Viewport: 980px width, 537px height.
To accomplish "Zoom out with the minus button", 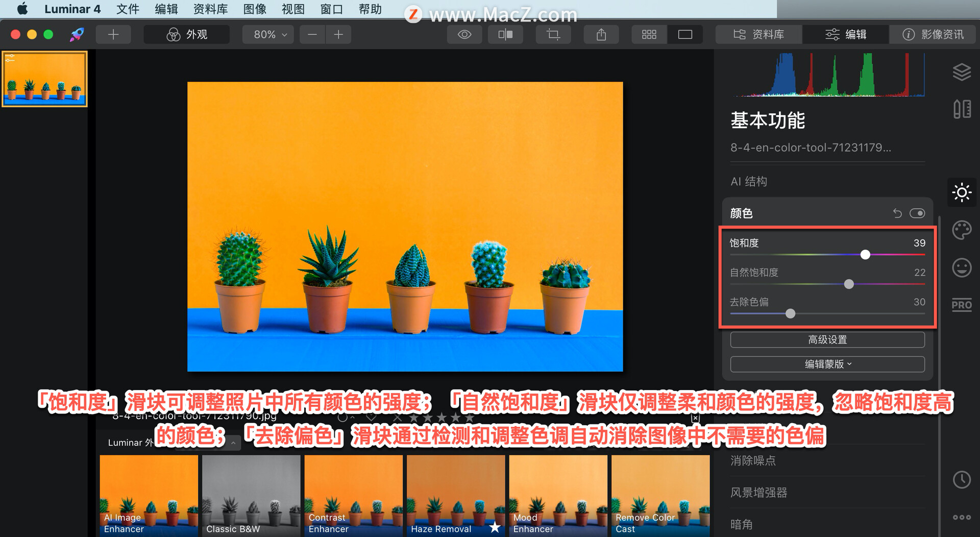I will click(x=312, y=34).
